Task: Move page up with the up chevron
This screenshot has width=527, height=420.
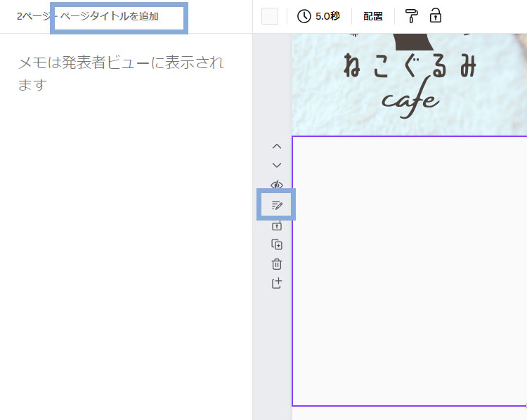Action: point(277,147)
